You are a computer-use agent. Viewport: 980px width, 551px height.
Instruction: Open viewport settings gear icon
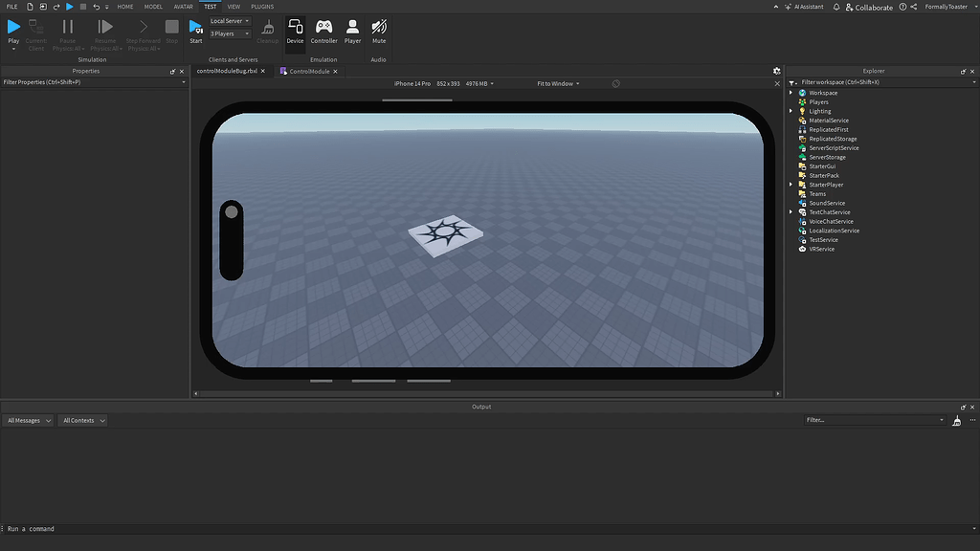(776, 71)
